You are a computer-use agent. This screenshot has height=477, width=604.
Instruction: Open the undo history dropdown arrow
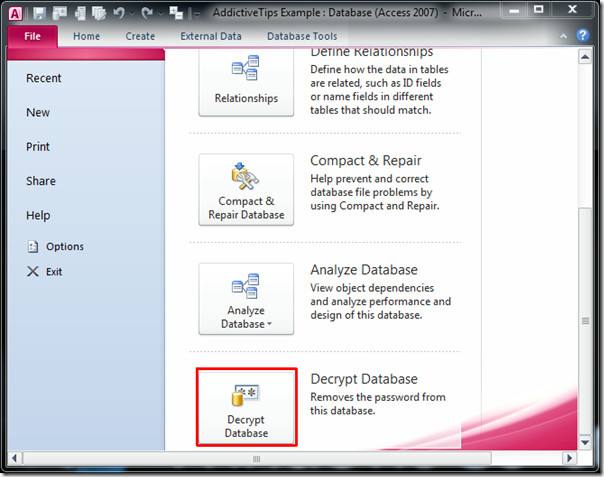coord(132,14)
